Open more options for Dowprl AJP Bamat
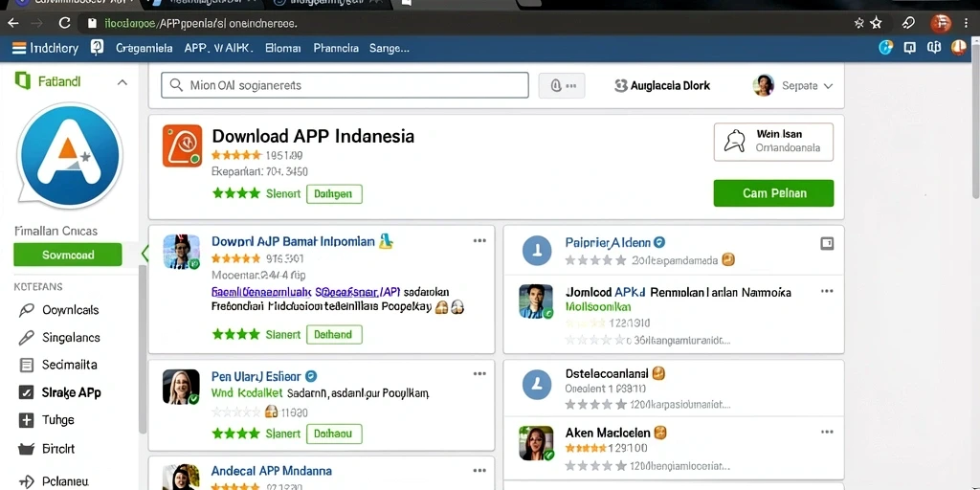Viewport: 980px width, 490px height. click(x=479, y=241)
